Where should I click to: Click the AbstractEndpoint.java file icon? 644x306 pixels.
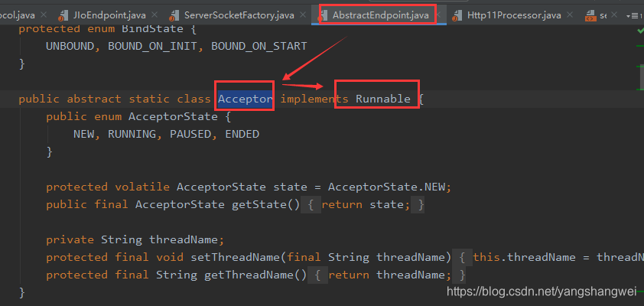coord(324,15)
